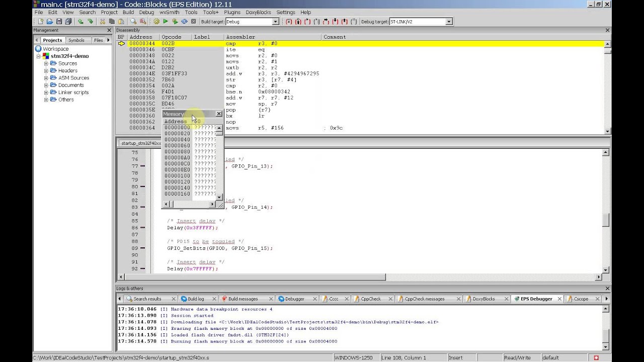This screenshot has width=644, height=362.
Task: Click the Redo toolbar icon
Action: pos(90,22)
